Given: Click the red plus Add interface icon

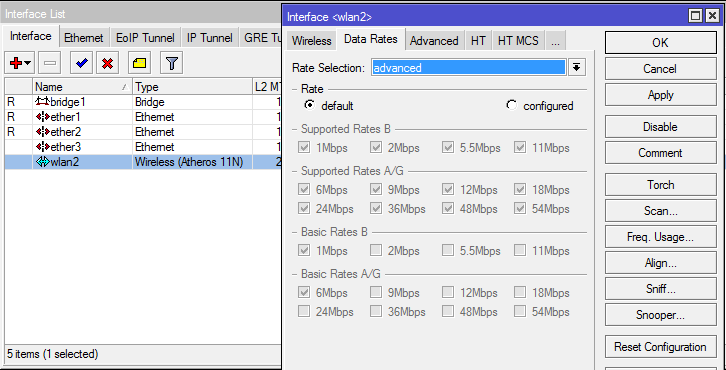Looking at the screenshot, I should [16, 63].
